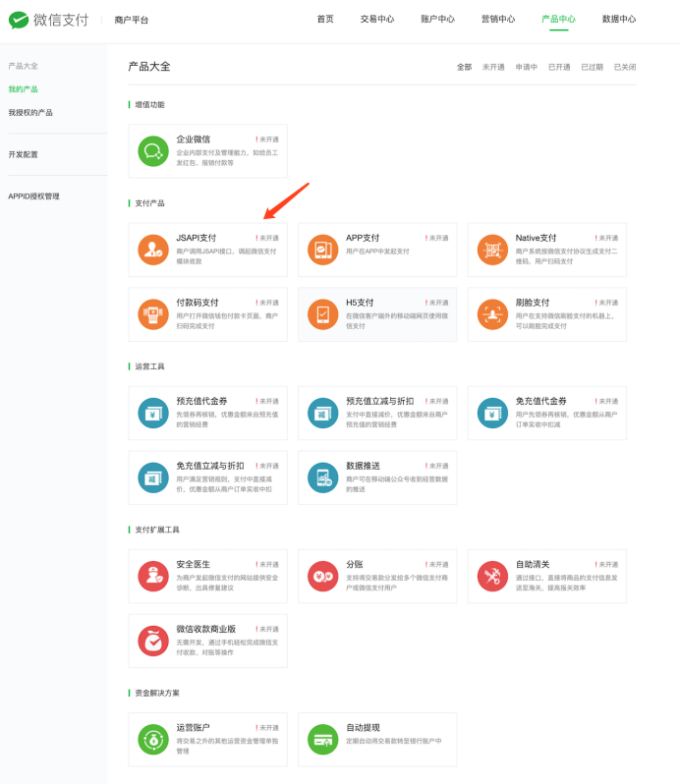Viewport: 680px width, 784px height.
Task: Select the APP支付 orange icon
Action: [x=323, y=250]
